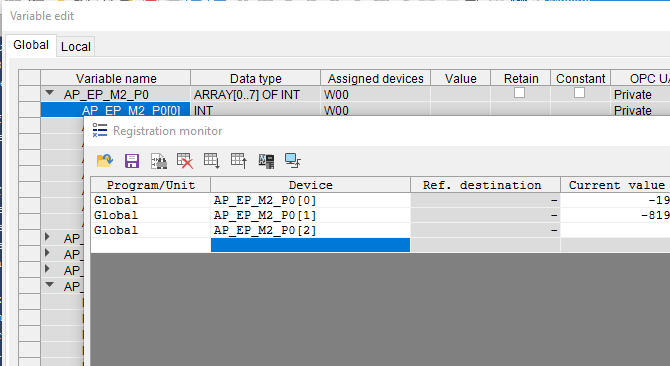Click the document with binoculars icon
This screenshot has height=366, width=670.
point(159,161)
